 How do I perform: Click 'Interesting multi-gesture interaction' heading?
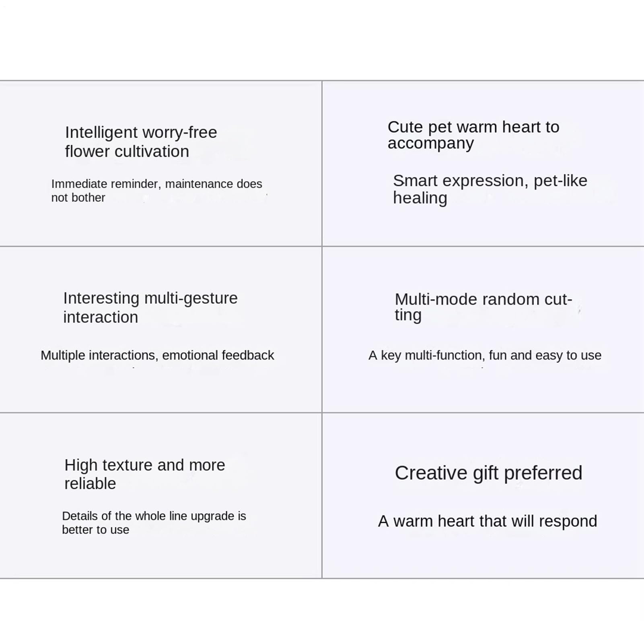coord(150,307)
